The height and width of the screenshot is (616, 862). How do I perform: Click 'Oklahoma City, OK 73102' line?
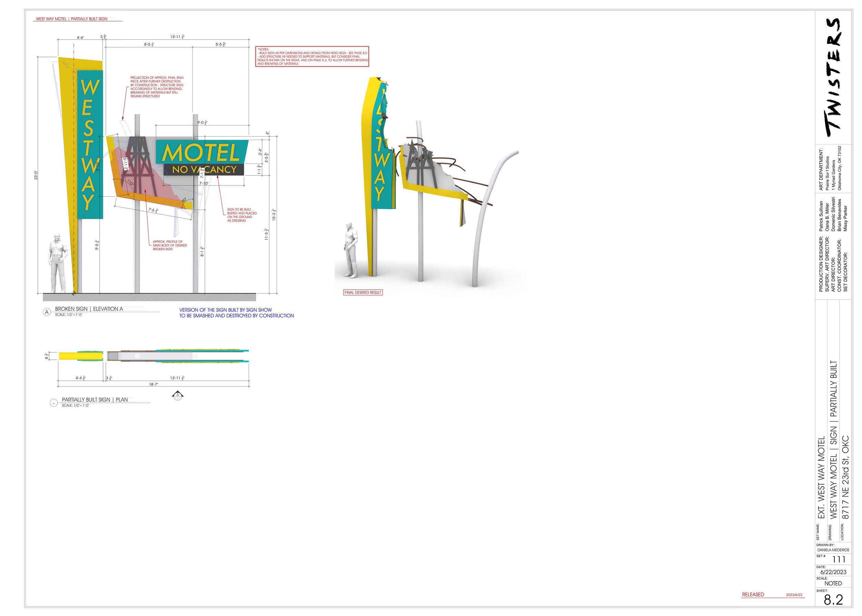click(x=839, y=168)
